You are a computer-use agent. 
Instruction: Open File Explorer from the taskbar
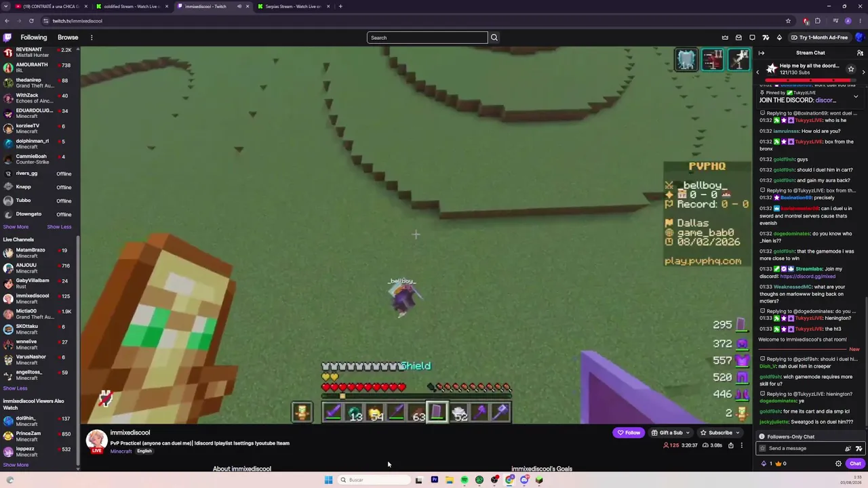[449, 480]
